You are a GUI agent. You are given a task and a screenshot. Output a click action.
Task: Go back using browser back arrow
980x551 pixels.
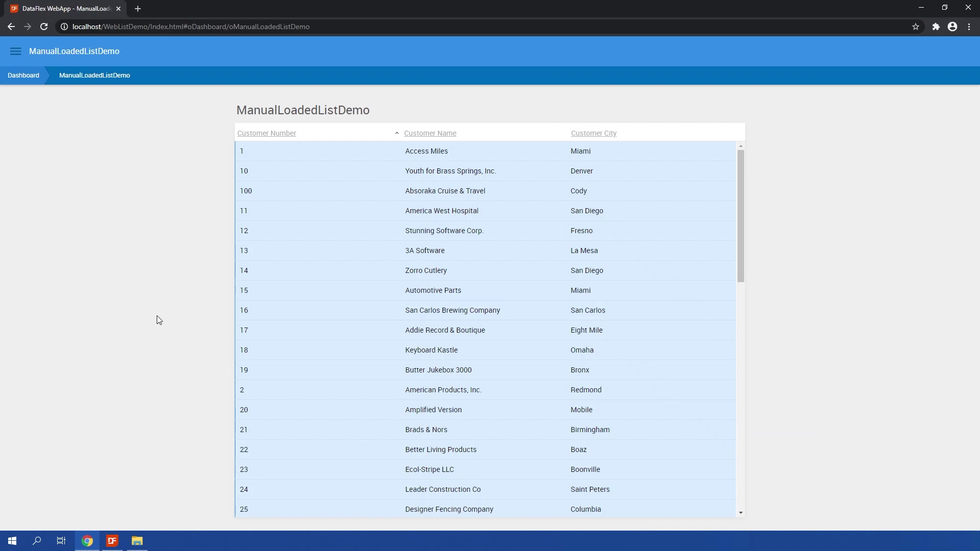pos(11,27)
